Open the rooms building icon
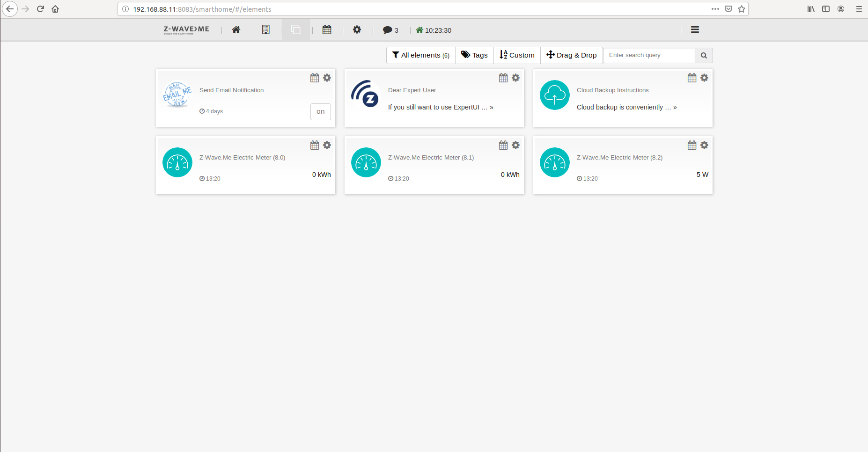Image resolution: width=868 pixels, height=452 pixels. click(x=266, y=30)
